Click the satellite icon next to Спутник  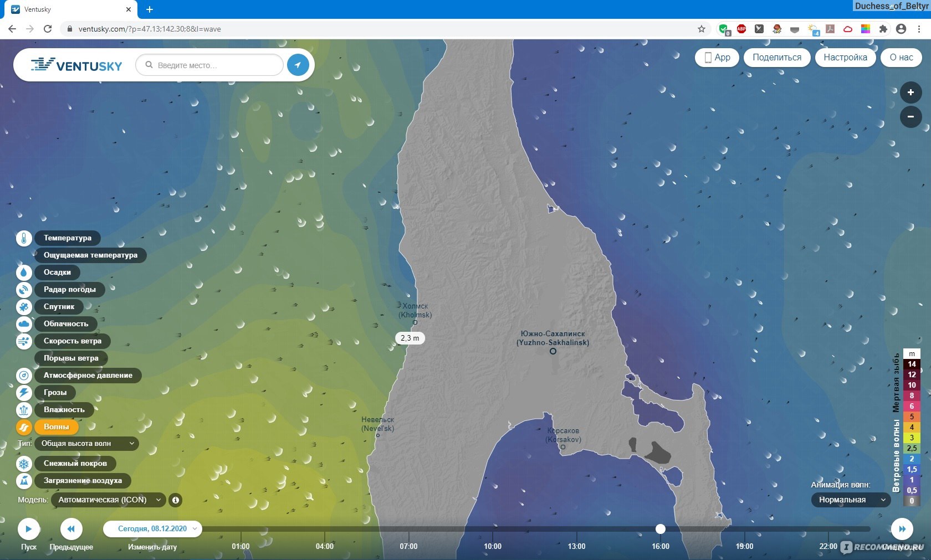click(x=24, y=307)
